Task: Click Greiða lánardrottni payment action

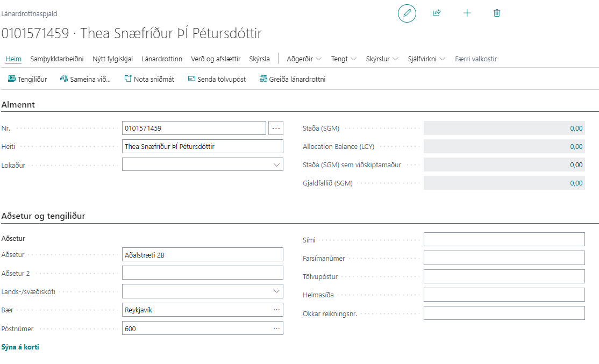Action: 292,79
